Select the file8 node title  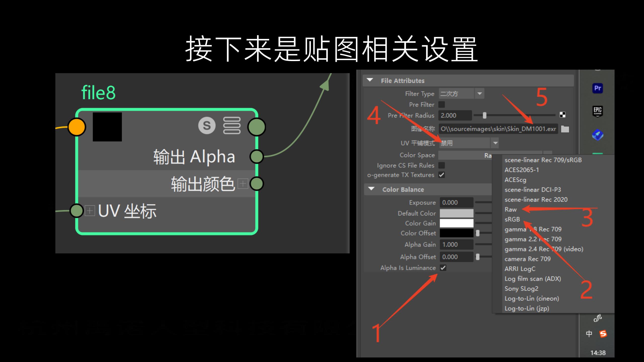tap(98, 93)
